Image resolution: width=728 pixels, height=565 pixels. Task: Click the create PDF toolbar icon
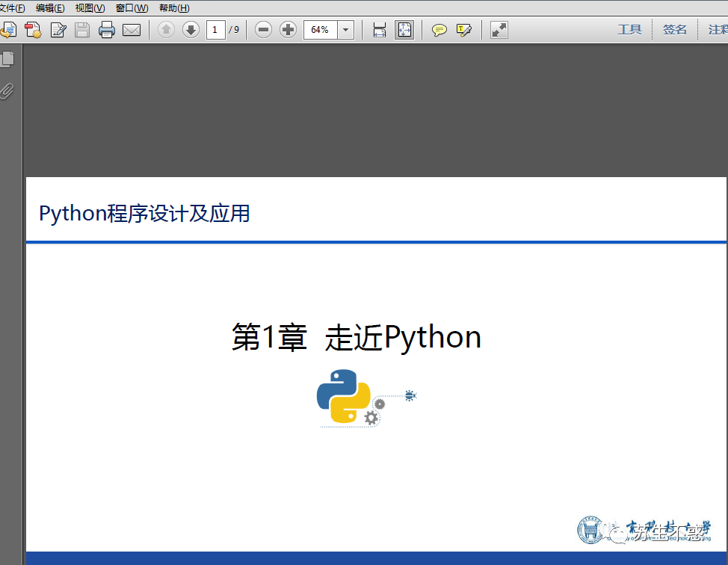coord(33,30)
